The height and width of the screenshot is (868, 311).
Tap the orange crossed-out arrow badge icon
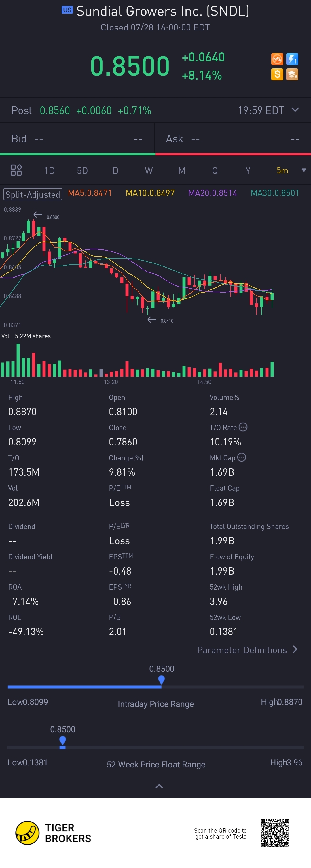[x=277, y=59]
